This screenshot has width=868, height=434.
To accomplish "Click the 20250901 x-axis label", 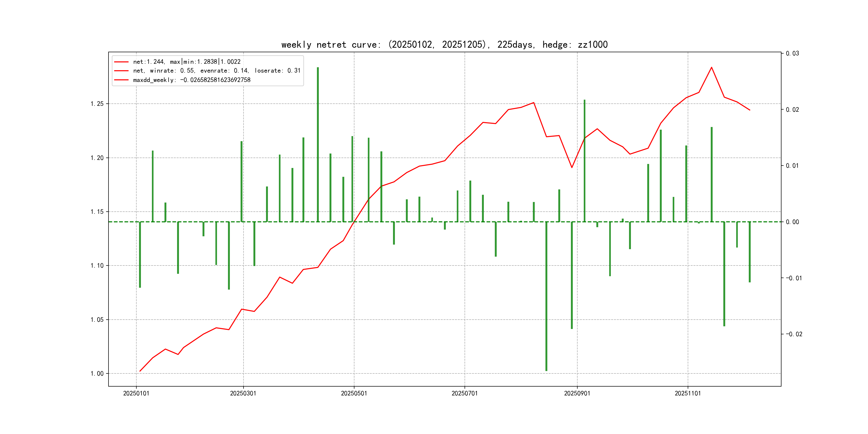I will 577,393.
